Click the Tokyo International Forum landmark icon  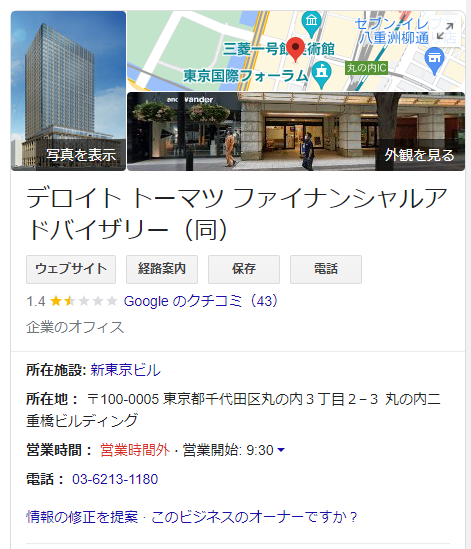(321, 74)
